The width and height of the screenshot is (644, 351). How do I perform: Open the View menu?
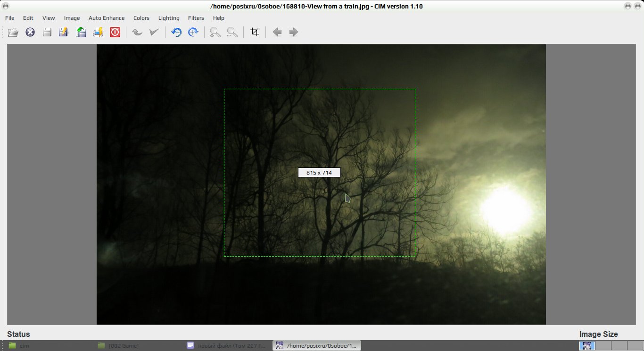[49, 18]
